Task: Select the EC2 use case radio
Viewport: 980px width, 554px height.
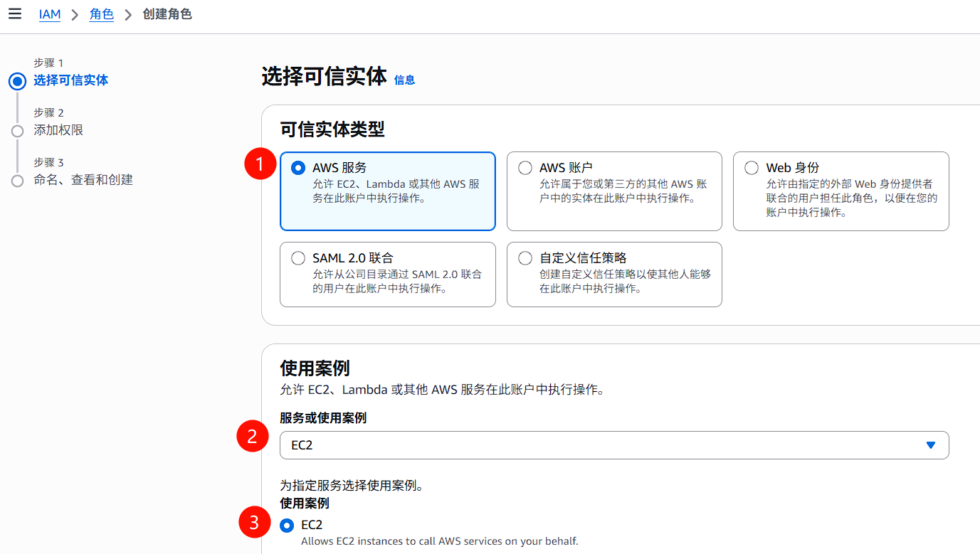Action: [x=287, y=526]
